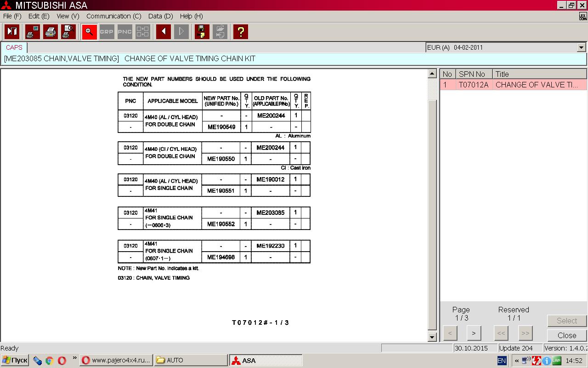This screenshot has height=368, width=588.
Task: Click the print screen image icon
Action: [33, 32]
